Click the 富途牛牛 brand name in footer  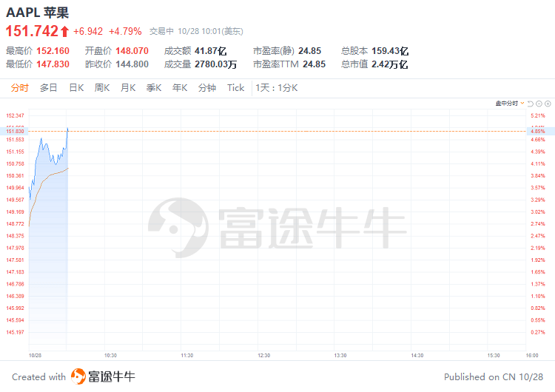click(112, 376)
